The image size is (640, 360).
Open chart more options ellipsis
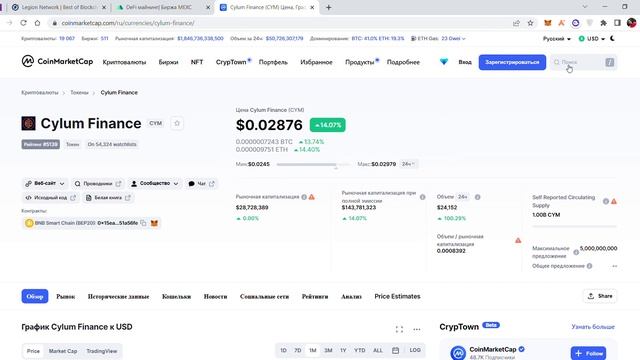click(x=417, y=329)
